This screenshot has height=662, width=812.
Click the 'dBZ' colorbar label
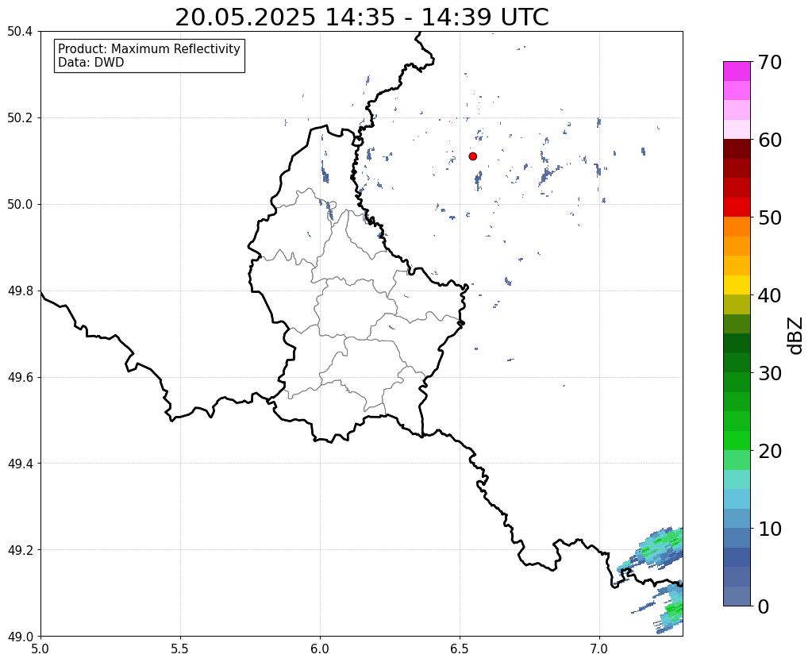796,336
